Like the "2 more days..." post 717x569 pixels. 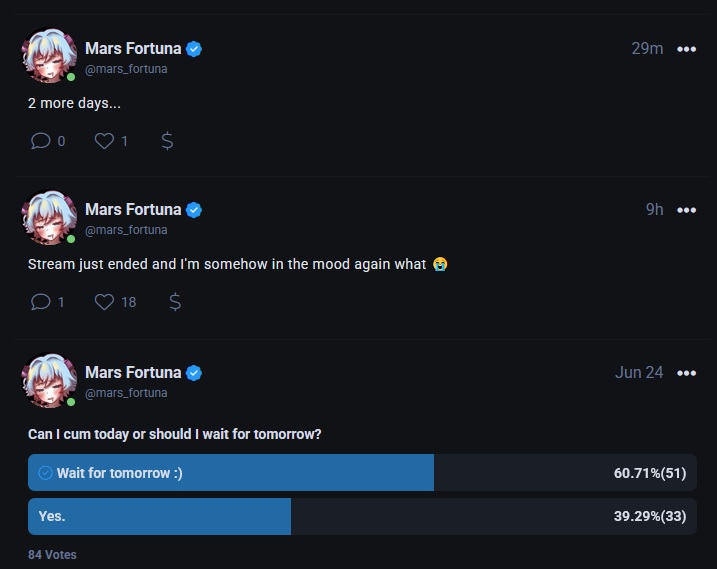104,141
